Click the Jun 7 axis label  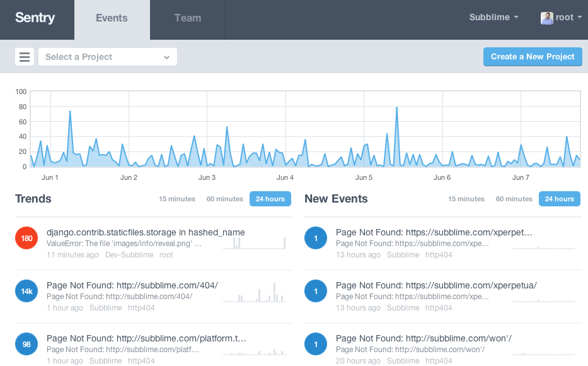point(521,177)
